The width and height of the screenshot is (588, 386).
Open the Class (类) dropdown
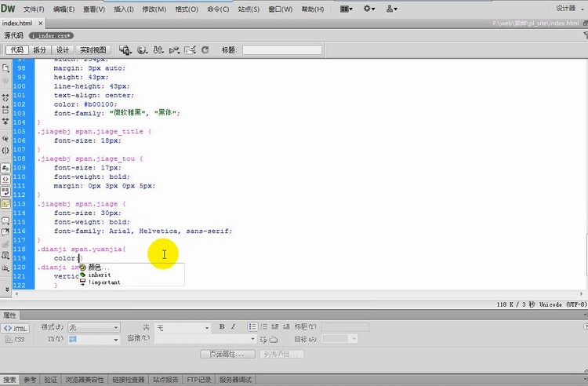click(x=183, y=328)
